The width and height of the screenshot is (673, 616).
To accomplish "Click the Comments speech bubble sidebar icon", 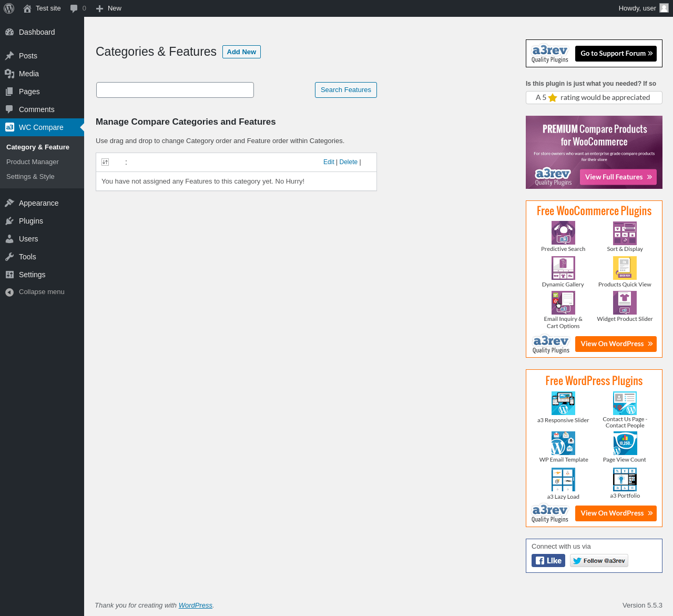I will tap(9, 109).
